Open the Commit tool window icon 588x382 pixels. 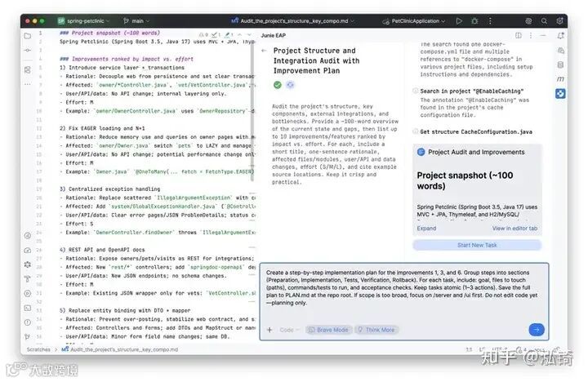coord(28,50)
